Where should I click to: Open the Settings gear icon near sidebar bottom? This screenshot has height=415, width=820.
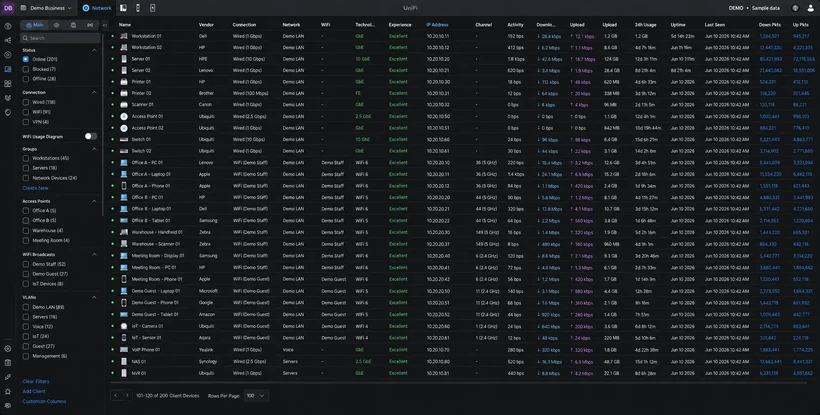coord(8,349)
